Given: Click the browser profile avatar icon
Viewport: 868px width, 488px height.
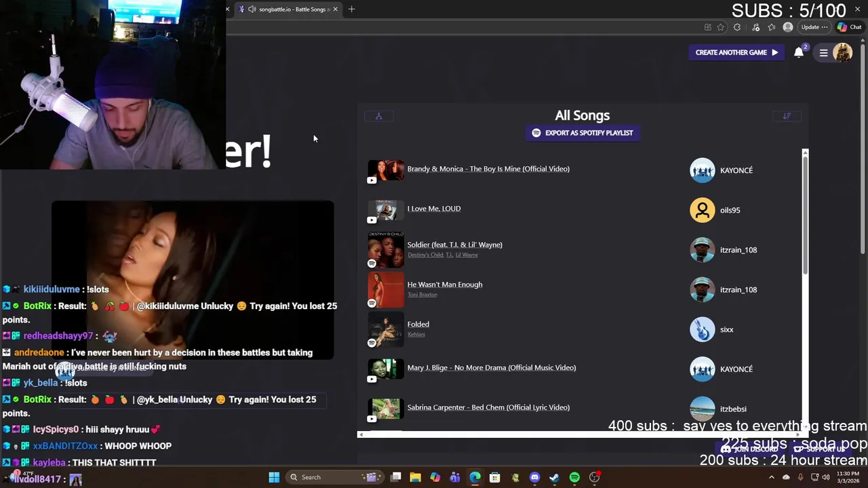Looking at the screenshot, I should click(787, 27).
